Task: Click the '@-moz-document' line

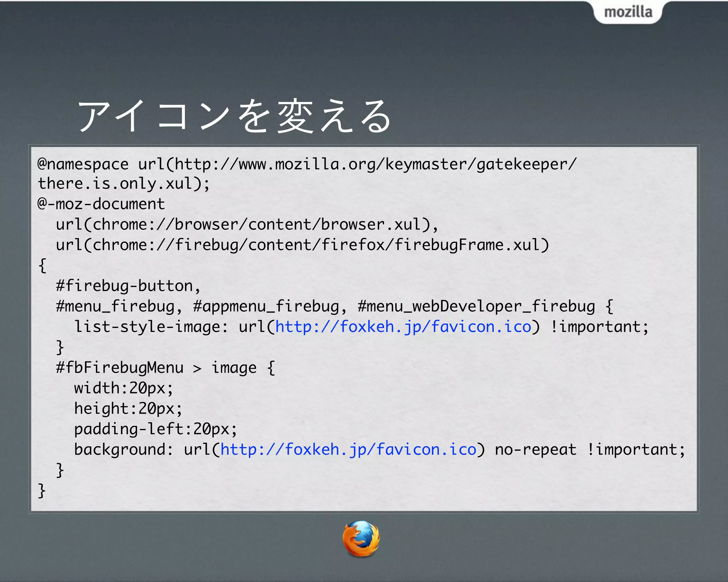Action: (101, 204)
